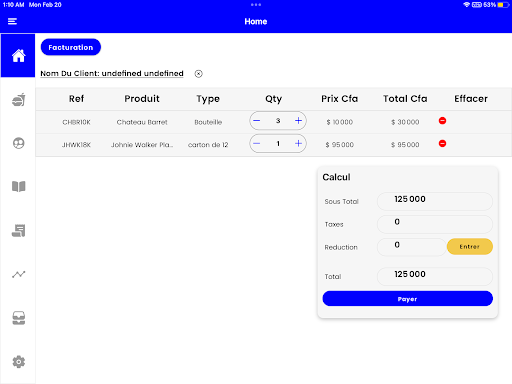512x384 pixels.
Task: Click the Nom Du Client link
Action: (x=112, y=73)
